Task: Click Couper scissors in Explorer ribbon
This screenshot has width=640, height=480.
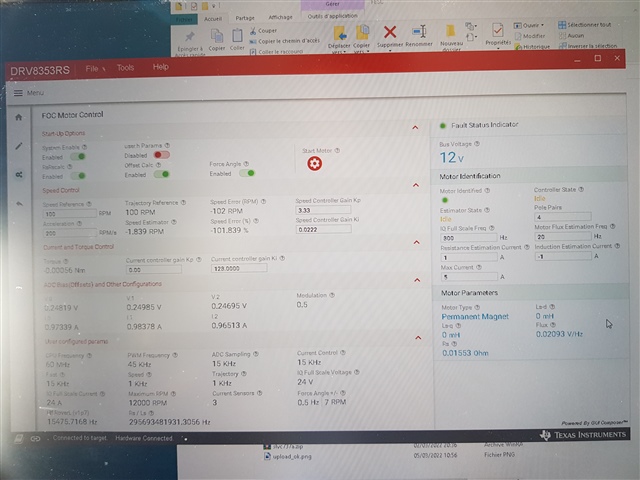Action: [x=253, y=31]
